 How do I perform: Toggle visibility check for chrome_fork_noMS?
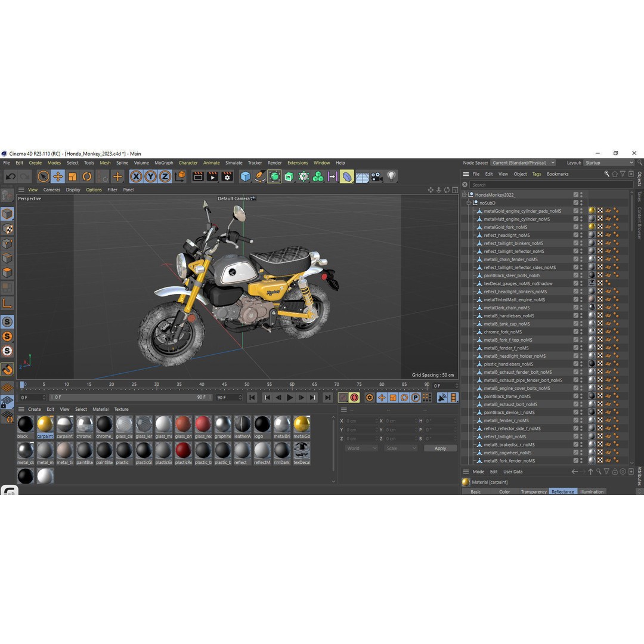(x=576, y=332)
